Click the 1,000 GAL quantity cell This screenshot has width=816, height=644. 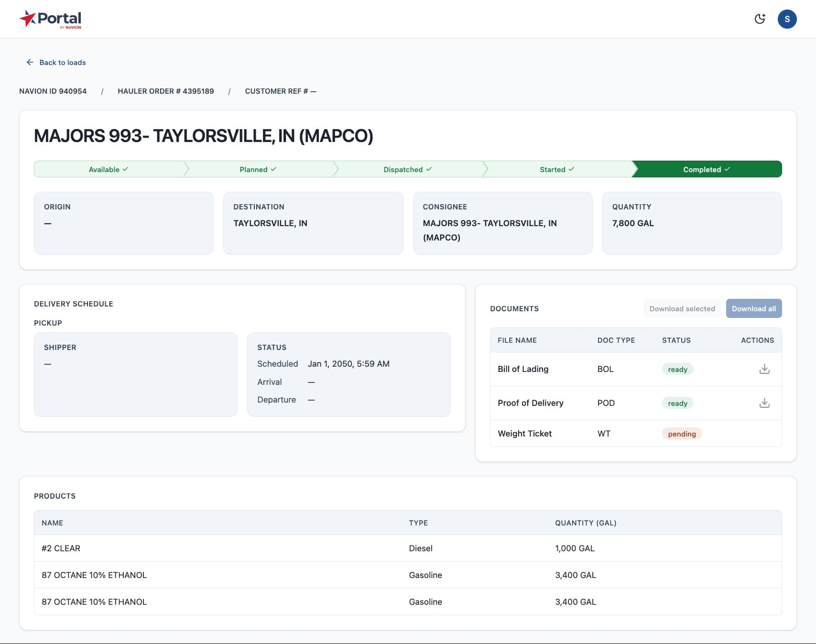coord(575,548)
